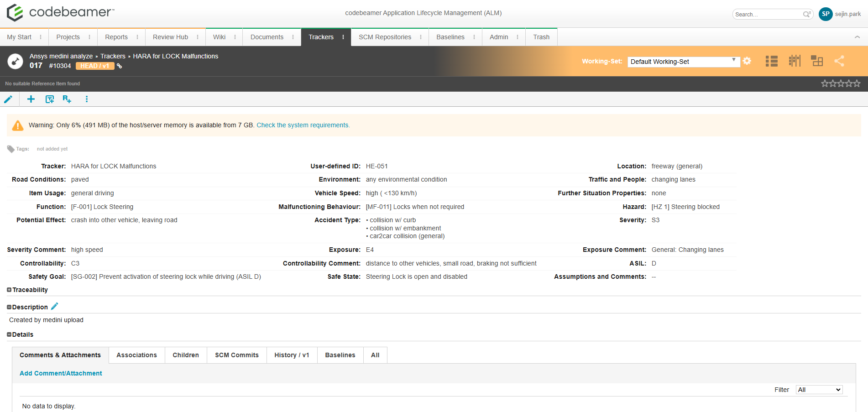Viewport: 868px width, 412px height.
Task: Click Add Comment/Attachment
Action: point(61,373)
